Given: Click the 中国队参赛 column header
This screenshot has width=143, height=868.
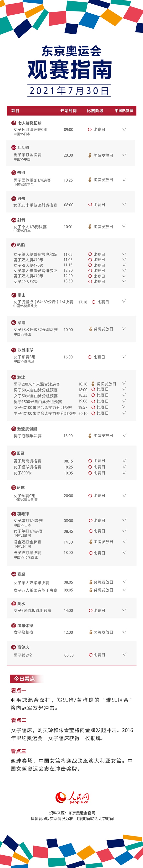Looking at the screenshot, I should click(x=124, y=111).
